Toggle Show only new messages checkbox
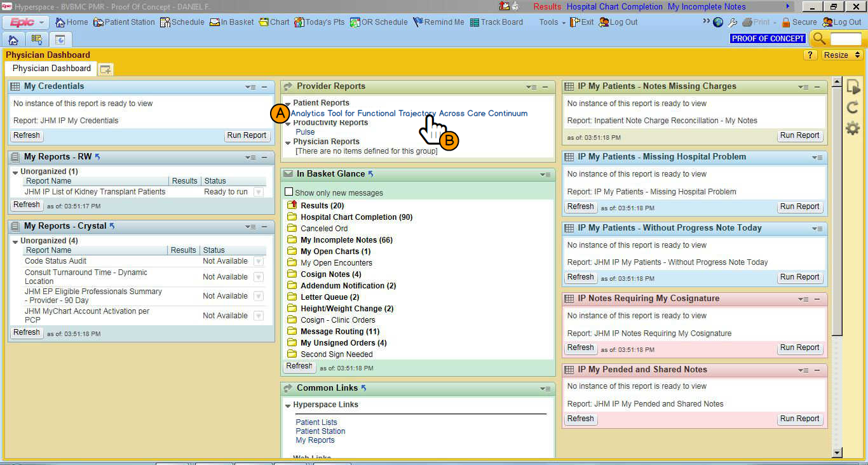The height and width of the screenshot is (465, 868). [x=289, y=192]
